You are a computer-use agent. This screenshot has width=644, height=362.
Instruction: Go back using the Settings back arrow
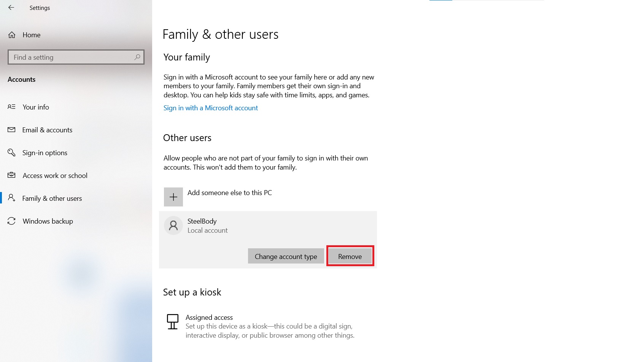11,8
